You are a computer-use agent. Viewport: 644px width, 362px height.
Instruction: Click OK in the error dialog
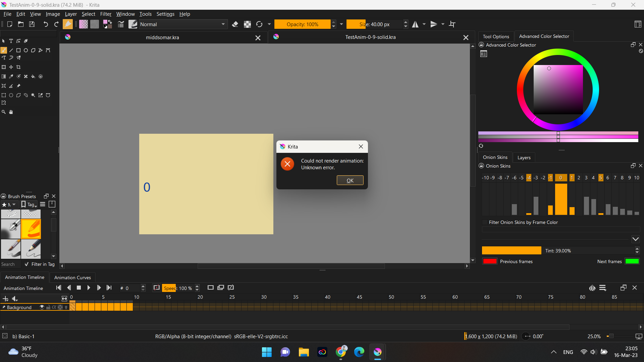350,180
